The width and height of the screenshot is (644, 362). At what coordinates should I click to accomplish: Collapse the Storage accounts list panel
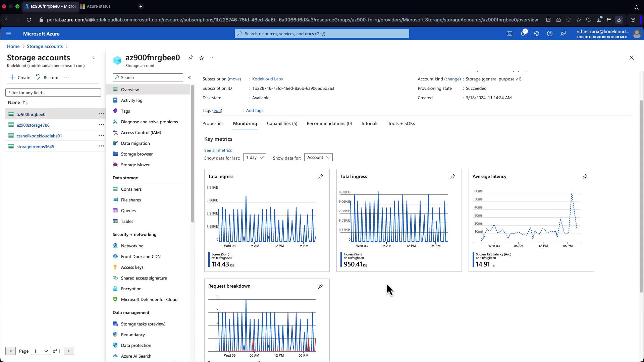coord(94,58)
